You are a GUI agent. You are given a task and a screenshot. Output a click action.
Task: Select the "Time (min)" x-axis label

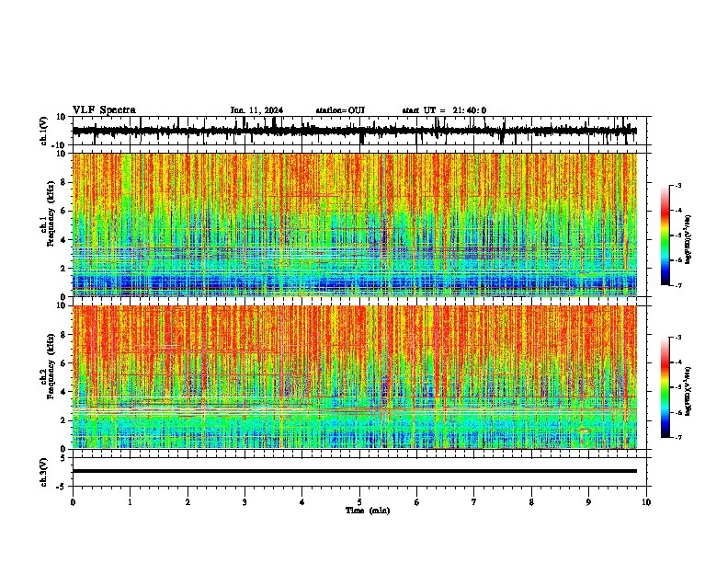point(368,511)
